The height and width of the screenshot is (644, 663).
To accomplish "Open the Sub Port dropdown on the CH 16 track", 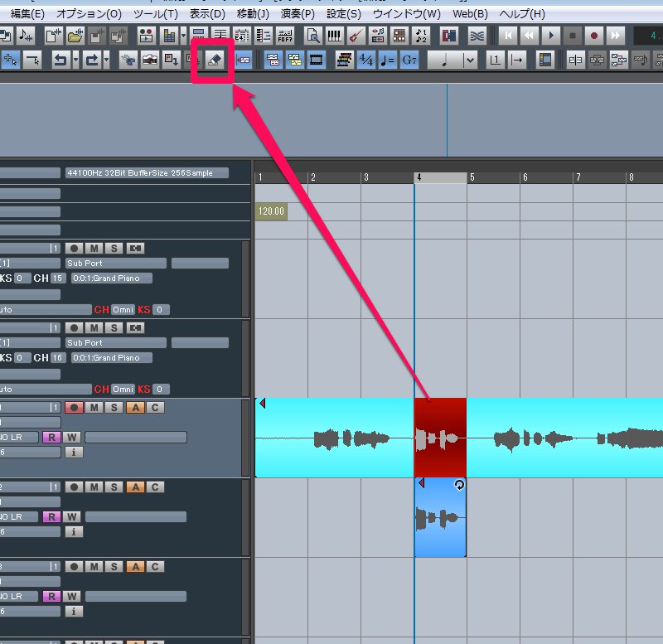I will 116,342.
